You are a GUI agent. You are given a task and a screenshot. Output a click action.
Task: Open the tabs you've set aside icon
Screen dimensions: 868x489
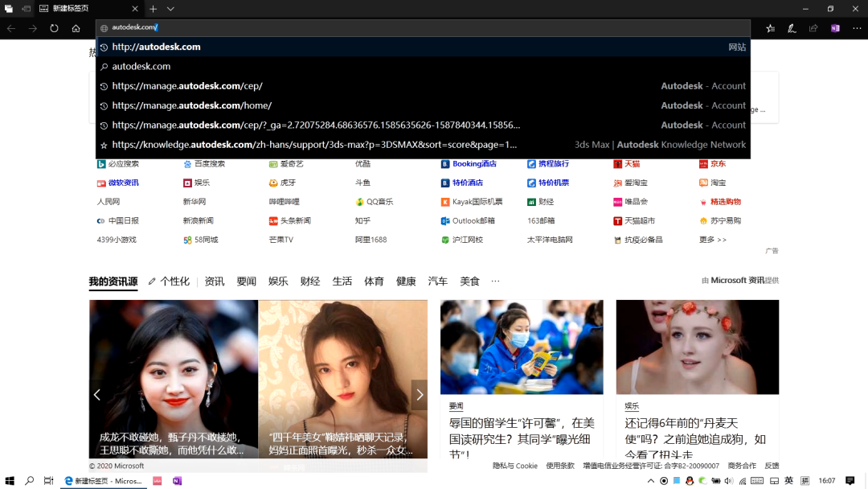point(9,9)
